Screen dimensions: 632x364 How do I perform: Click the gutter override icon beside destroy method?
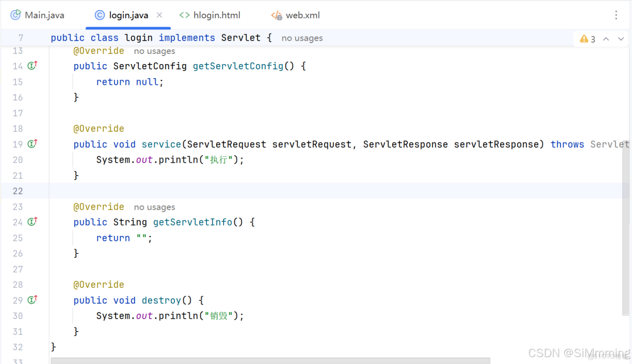(32, 299)
